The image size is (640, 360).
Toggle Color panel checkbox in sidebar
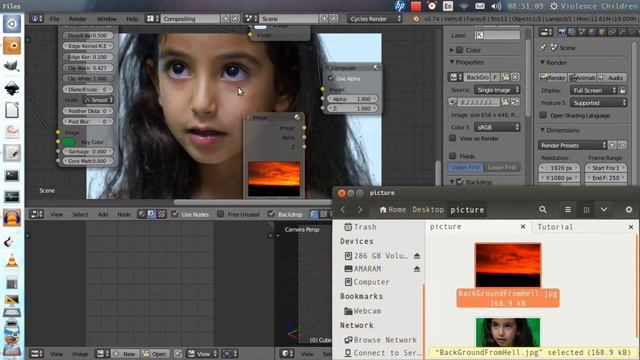460,50
